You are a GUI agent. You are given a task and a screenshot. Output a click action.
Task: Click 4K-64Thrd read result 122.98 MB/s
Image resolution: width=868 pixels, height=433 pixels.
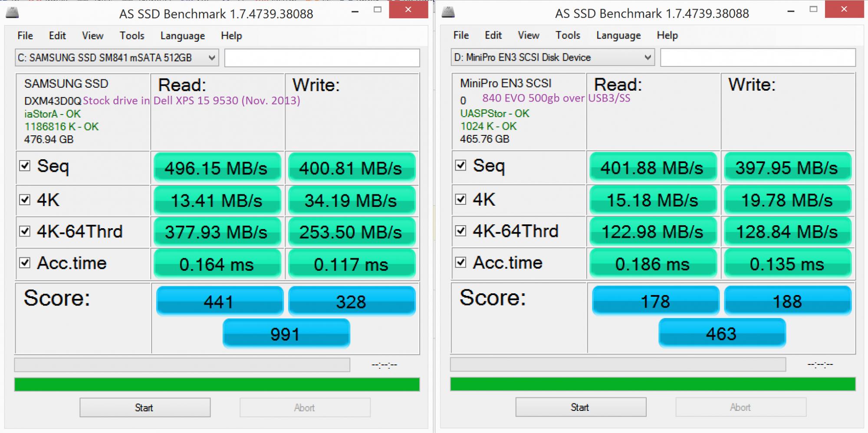click(653, 231)
